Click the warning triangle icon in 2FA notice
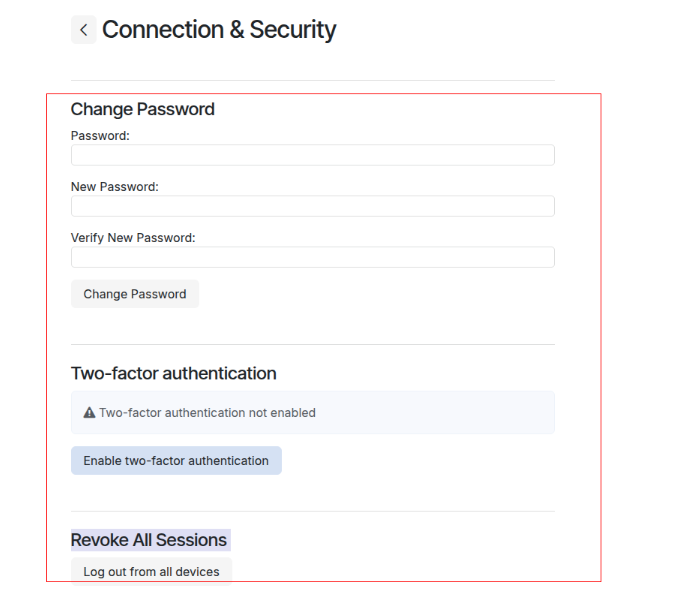Image resolution: width=698 pixels, height=599 pixels. pyautogui.click(x=89, y=412)
